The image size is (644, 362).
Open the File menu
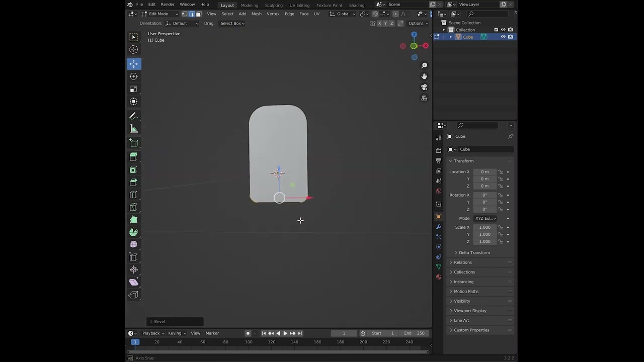coord(139,5)
